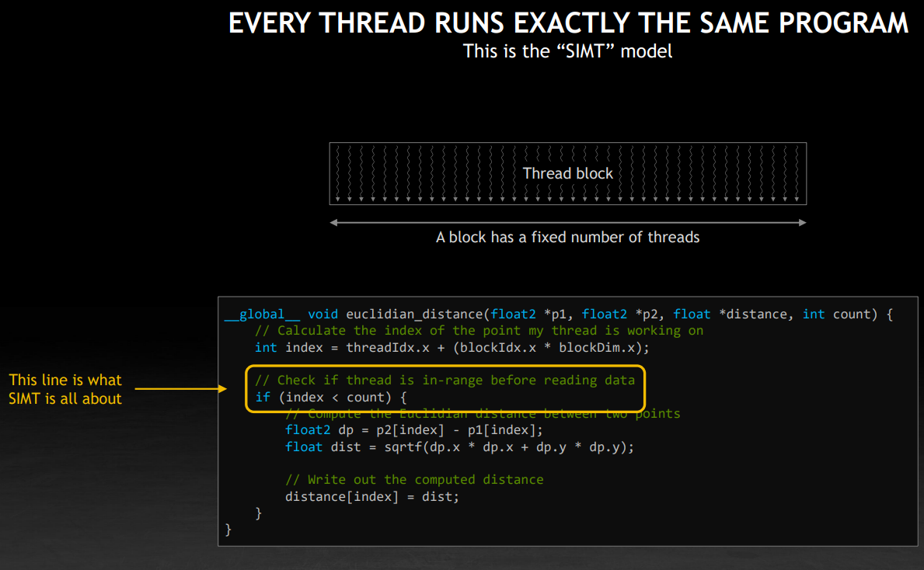Click the final closing brace of the function

point(228,530)
